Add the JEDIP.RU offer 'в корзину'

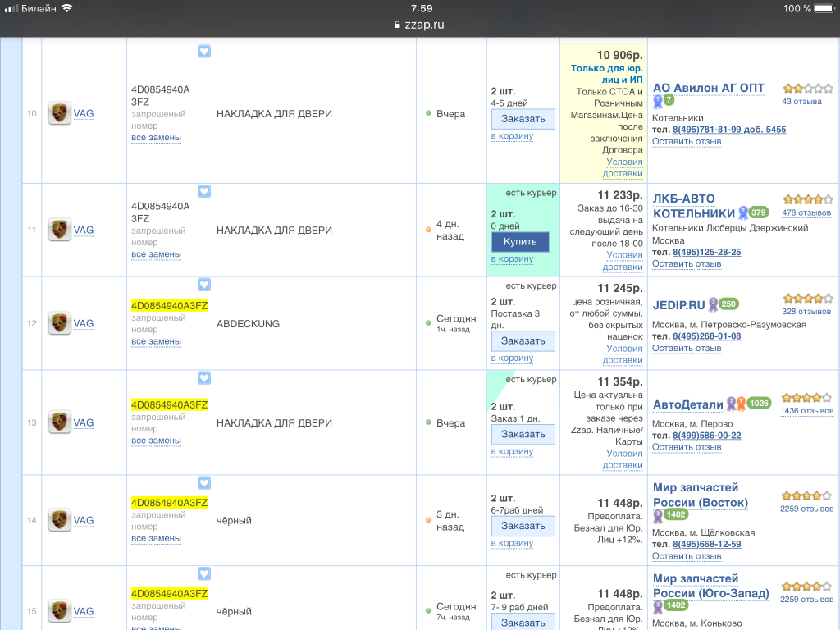[512, 358]
